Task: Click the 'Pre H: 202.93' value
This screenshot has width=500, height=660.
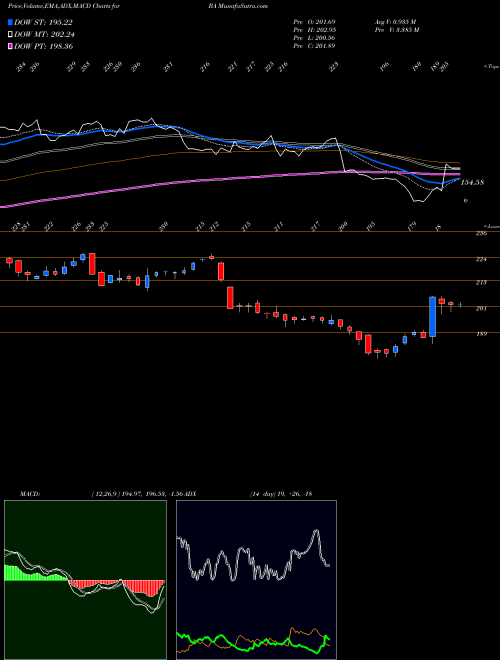Action: pyautogui.click(x=314, y=29)
